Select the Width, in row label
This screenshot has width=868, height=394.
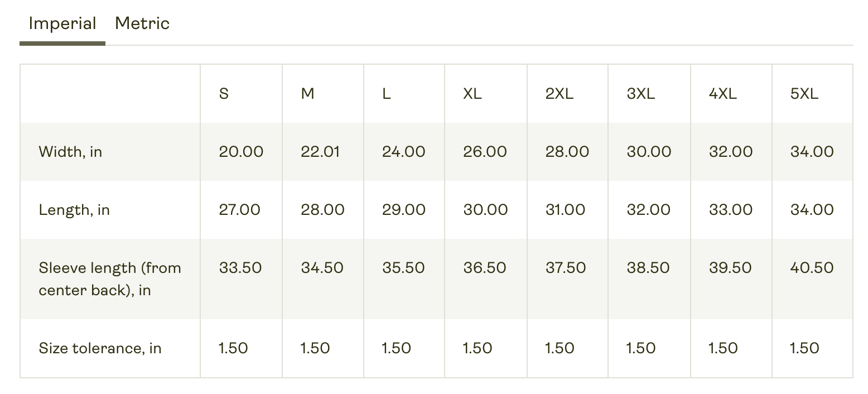pyautogui.click(x=70, y=152)
